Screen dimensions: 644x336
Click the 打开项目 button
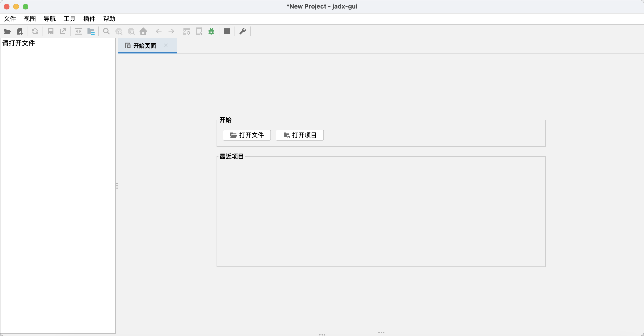pyautogui.click(x=300, y=135)
